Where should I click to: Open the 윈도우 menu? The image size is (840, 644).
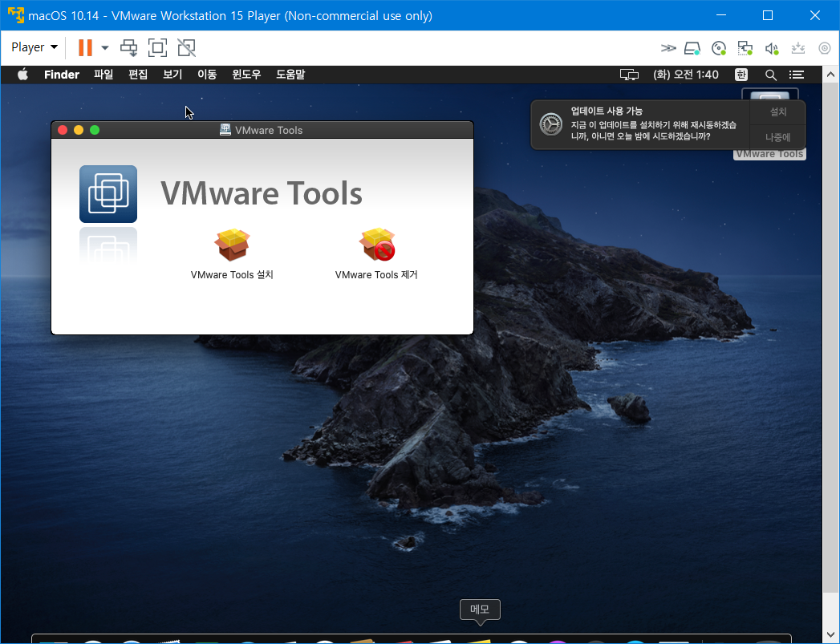246,75
